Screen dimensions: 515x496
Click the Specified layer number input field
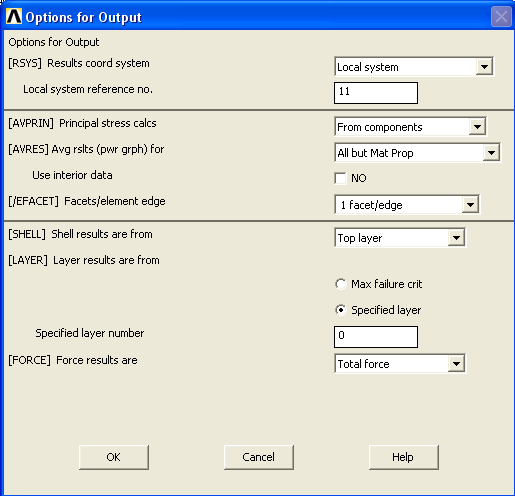[x=376, y=337]
